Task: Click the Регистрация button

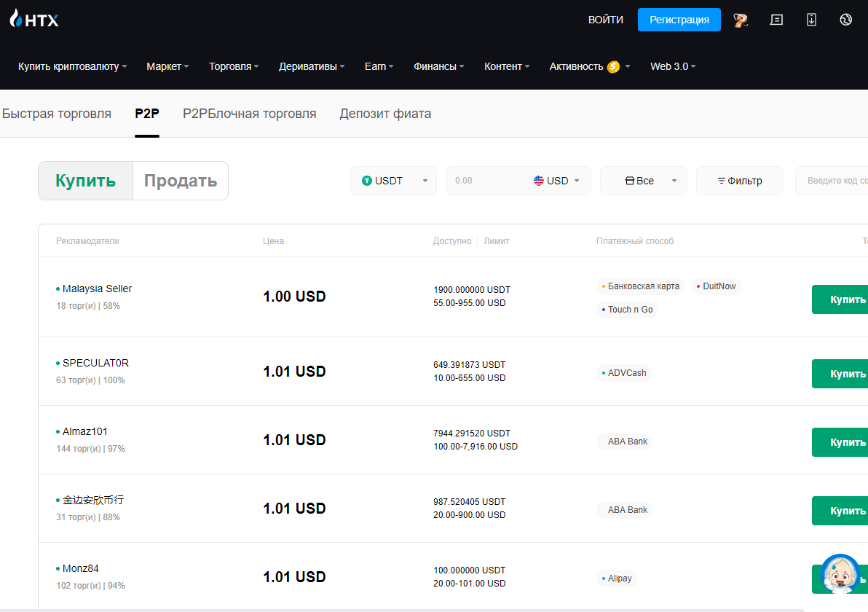Action: click(679, 20)
